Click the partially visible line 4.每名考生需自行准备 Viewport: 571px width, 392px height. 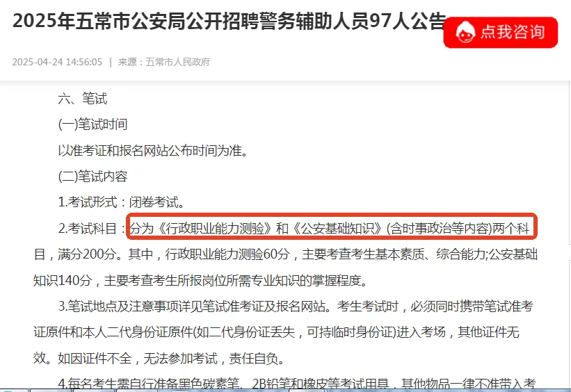coord(297,383)
